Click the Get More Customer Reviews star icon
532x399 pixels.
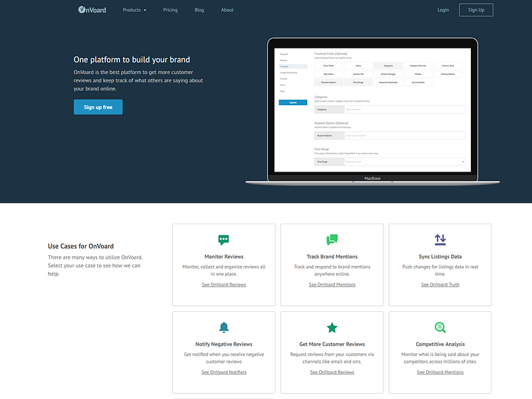332,327
